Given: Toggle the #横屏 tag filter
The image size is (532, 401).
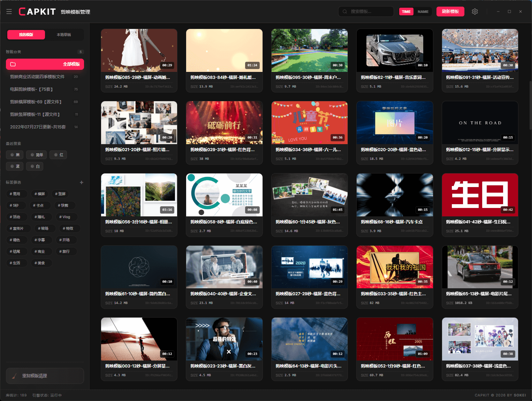Looking at the screenshot, I should tap(40, 194).
